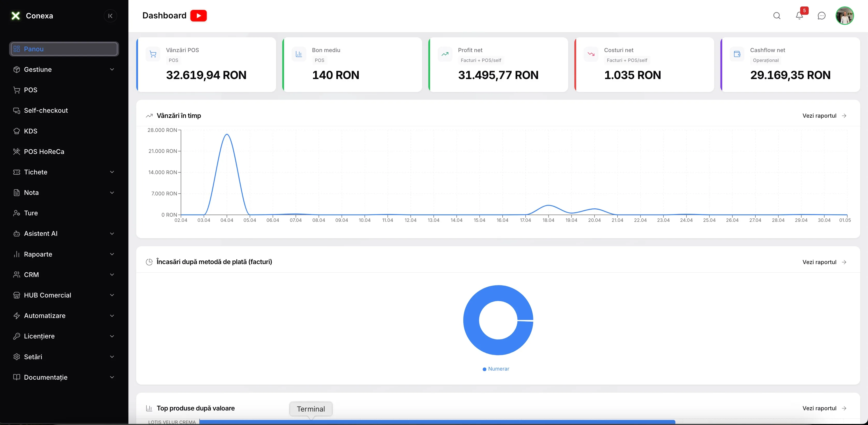Viewport: 868px width, 425px height.
Task: Click the shopping cart icon in Vânzări POS card
Action: (x=153, y=54)
